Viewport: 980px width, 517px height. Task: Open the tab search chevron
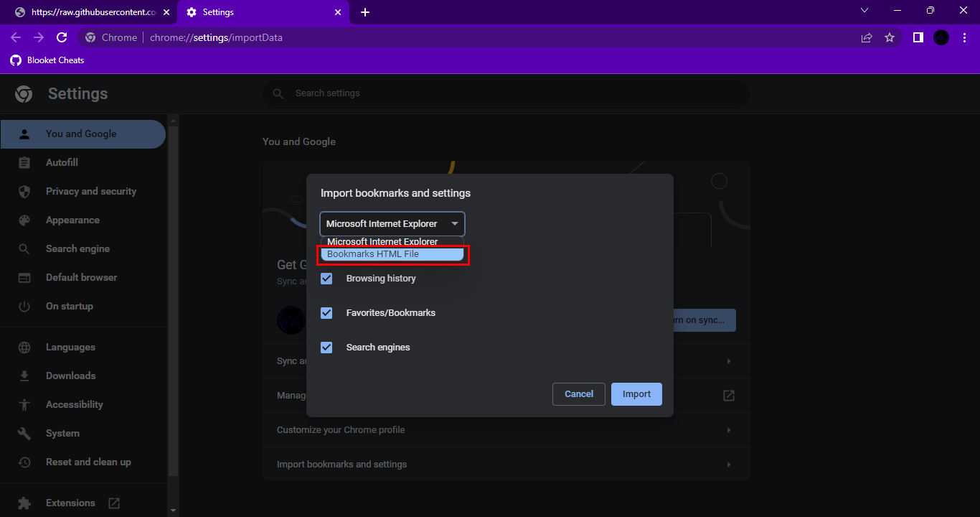(x=864, y=11)
